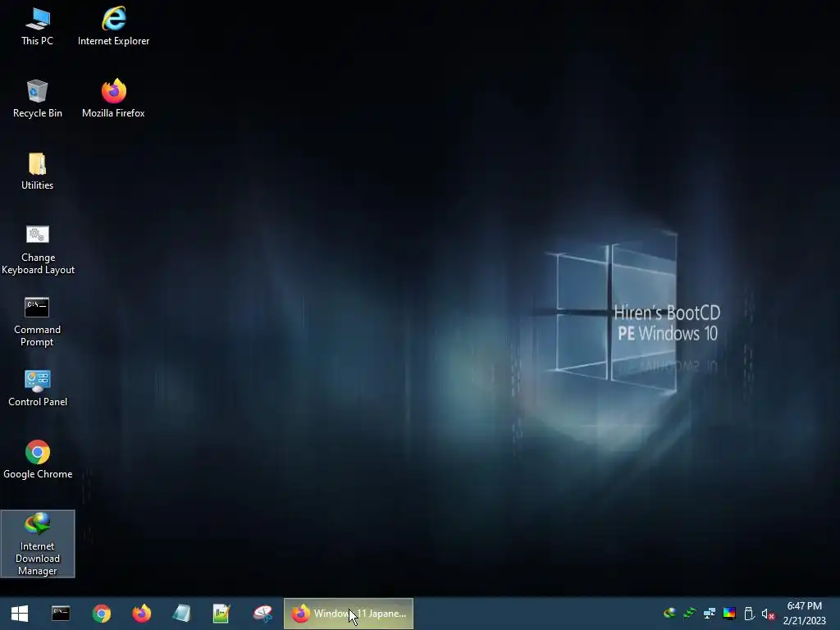This screenshot has width=840, height=630.
Task: Open the network connections tray icon
Action: 710,613
